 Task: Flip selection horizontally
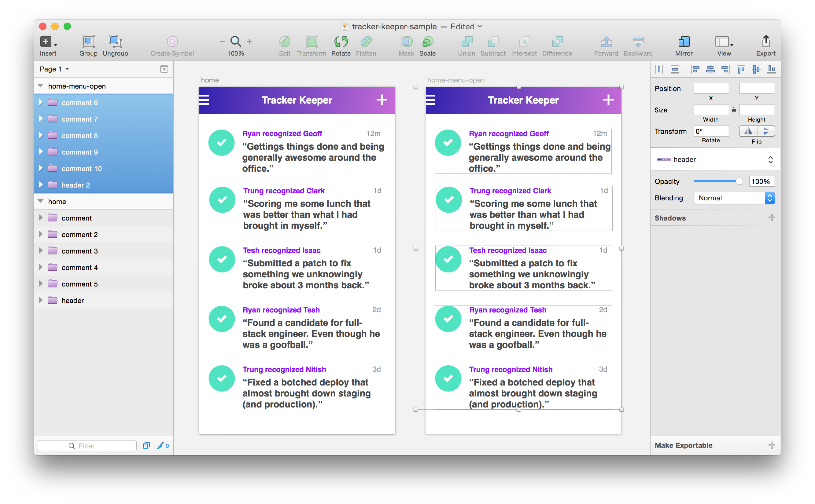pyautogui.click(x=748, y=131)
